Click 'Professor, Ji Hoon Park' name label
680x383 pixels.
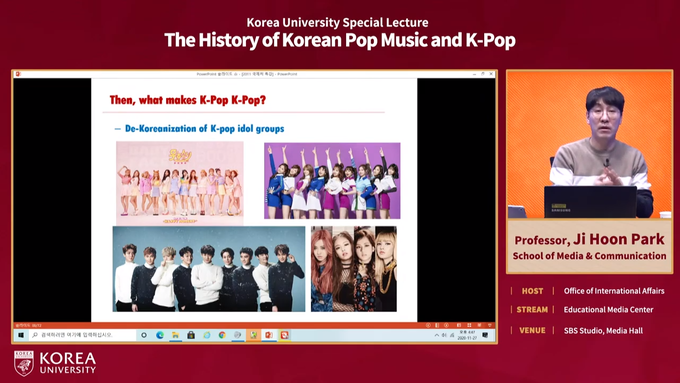coord(589,239)
